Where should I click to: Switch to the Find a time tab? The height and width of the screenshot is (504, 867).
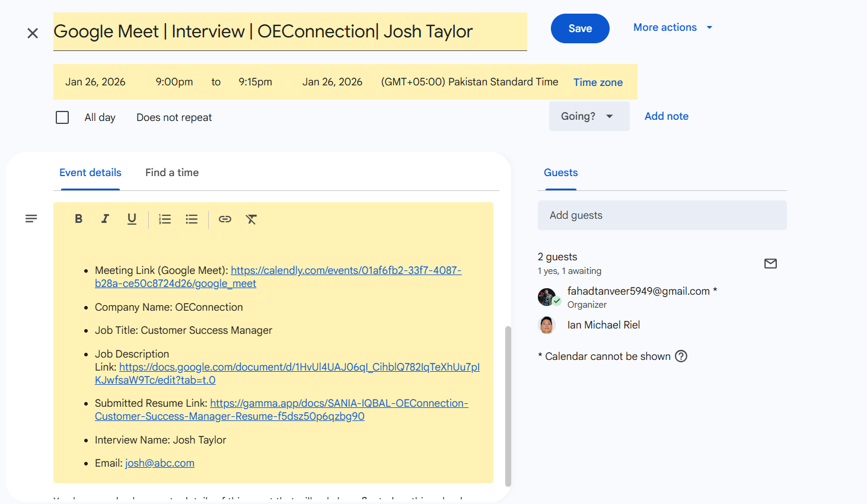[x=172, y=173]
